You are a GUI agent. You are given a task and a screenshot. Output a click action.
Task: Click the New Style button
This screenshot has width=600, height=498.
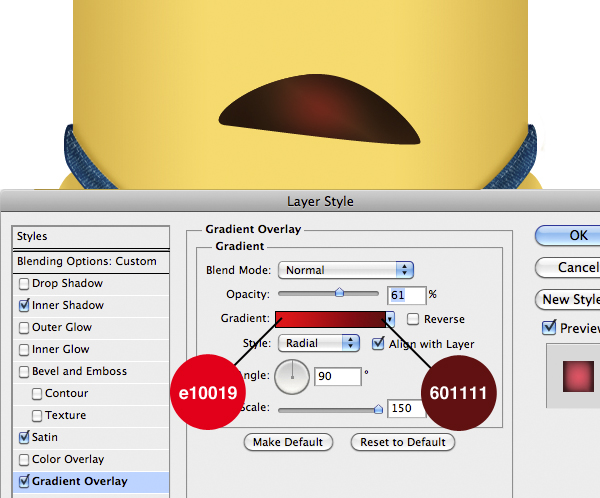(570, 299)
